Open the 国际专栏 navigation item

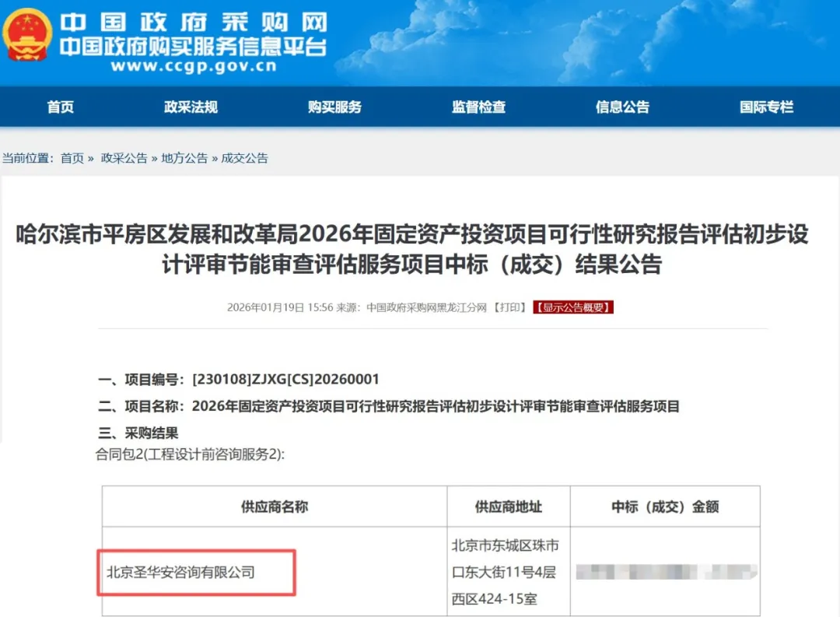click(766, 107)
